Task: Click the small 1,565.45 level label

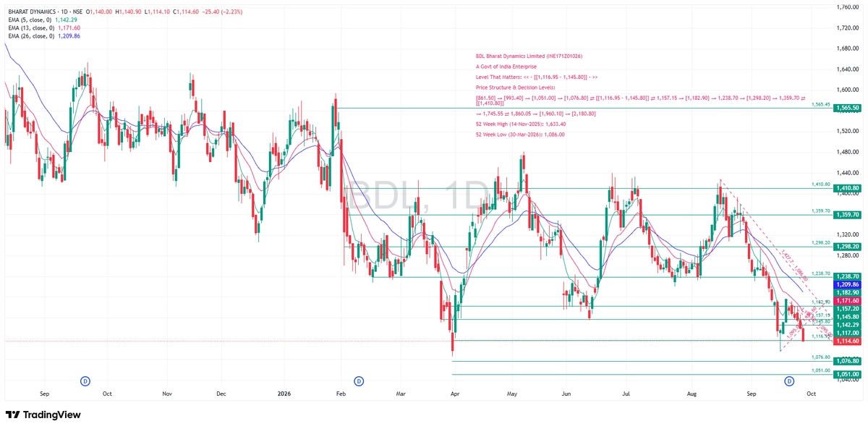Action: pyautogui.click(x=820, y=104)
